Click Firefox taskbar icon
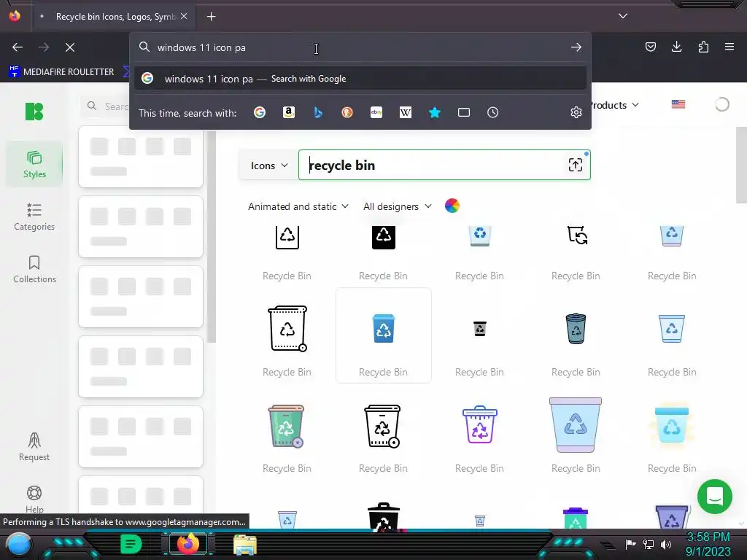747x560 pixels. pos(188,544)
